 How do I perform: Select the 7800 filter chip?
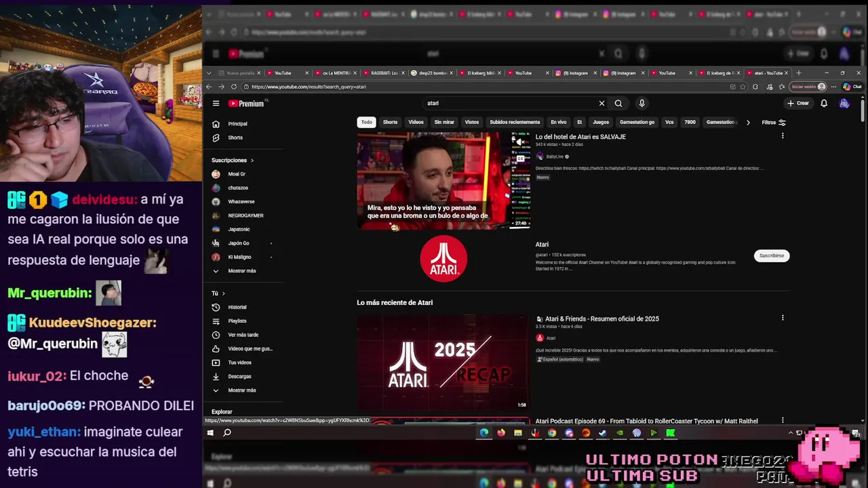[x=690, y=123]
